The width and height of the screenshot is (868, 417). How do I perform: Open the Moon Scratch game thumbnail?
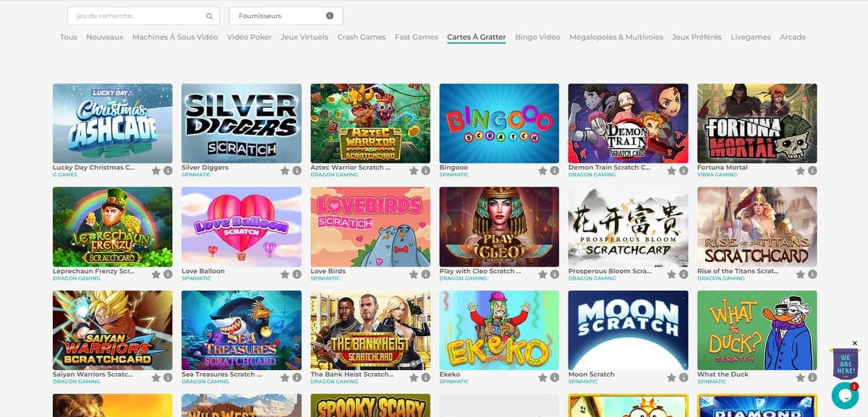pyautogui.click(x=628, y=330)
